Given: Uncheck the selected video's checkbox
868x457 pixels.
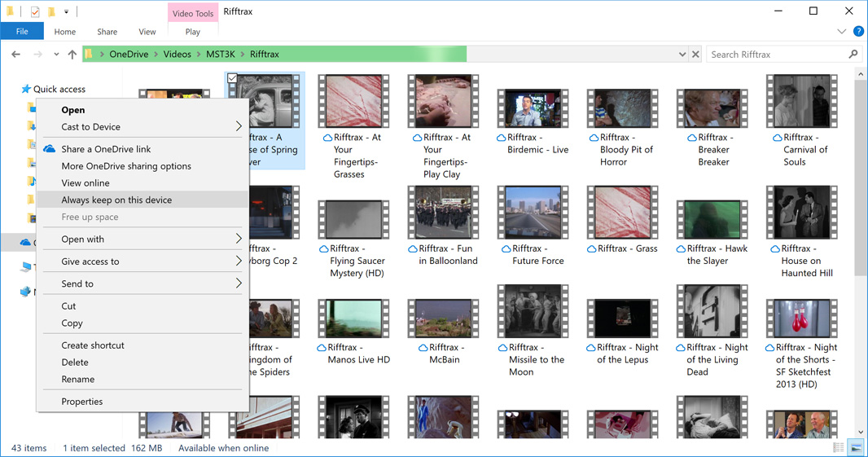Looking at the screenshot, I should (233, 79).
